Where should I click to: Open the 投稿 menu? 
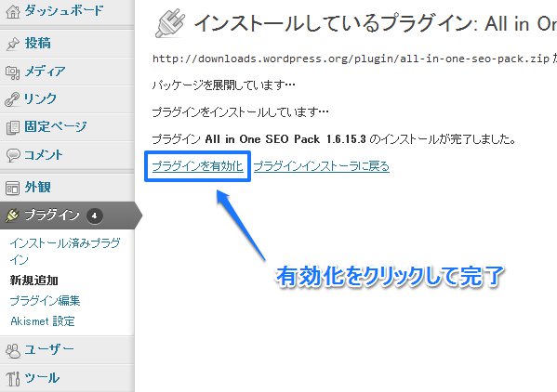37,44
